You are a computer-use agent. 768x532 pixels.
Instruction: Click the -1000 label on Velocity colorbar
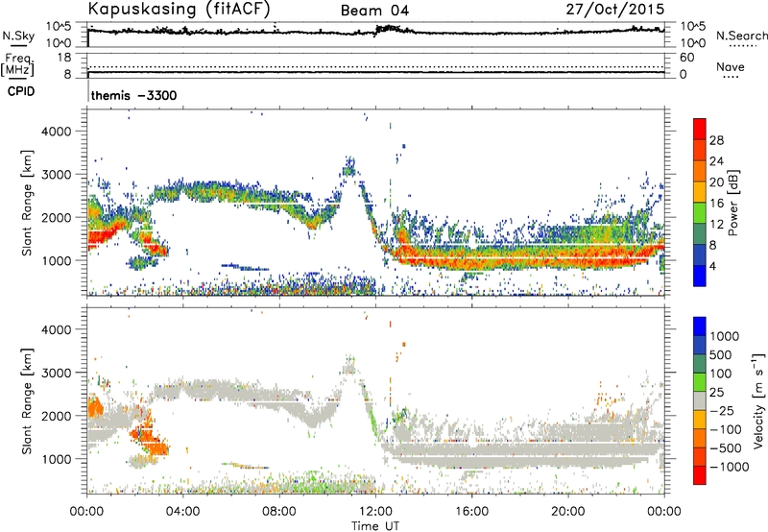click(x=729, y=467)
